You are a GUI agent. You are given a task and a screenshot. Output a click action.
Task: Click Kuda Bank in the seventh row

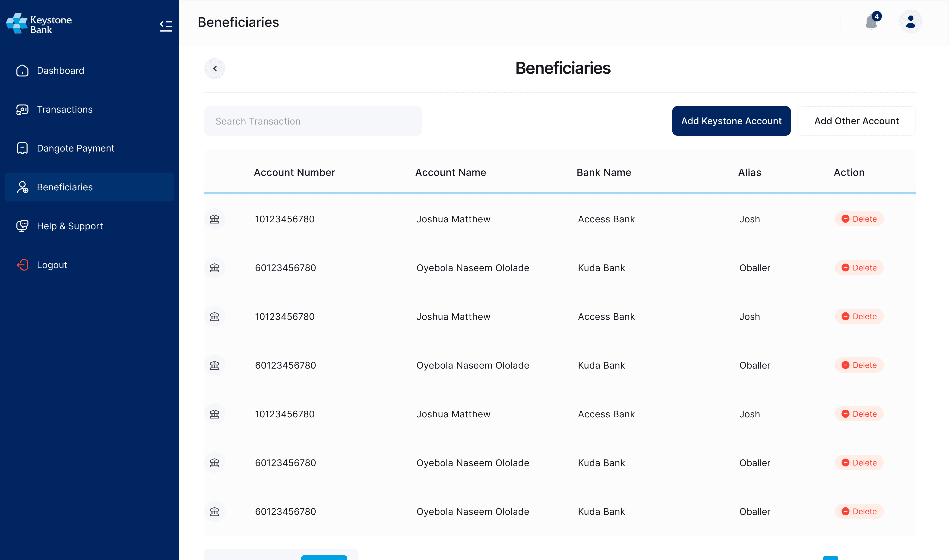click(x=601, y=511)
